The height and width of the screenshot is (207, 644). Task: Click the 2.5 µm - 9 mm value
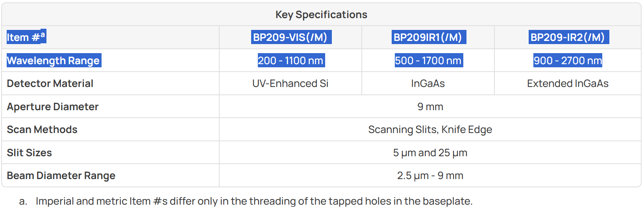[430, 176]
